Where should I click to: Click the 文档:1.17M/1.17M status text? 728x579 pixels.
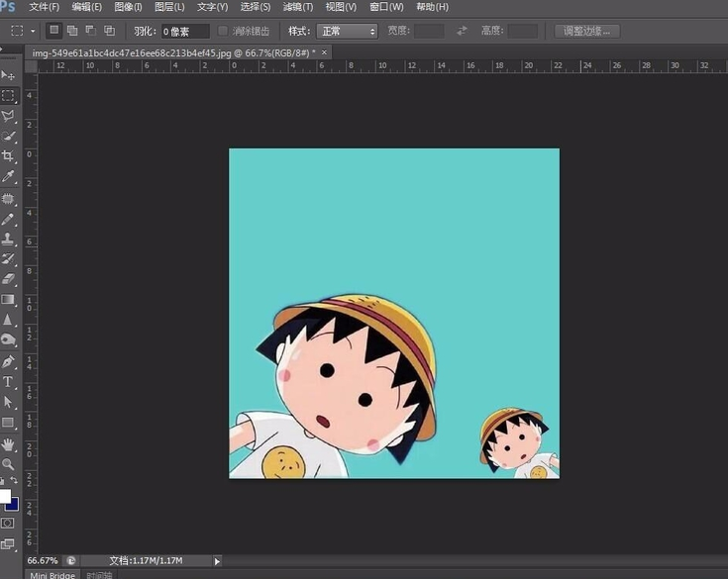click(146, 560)
